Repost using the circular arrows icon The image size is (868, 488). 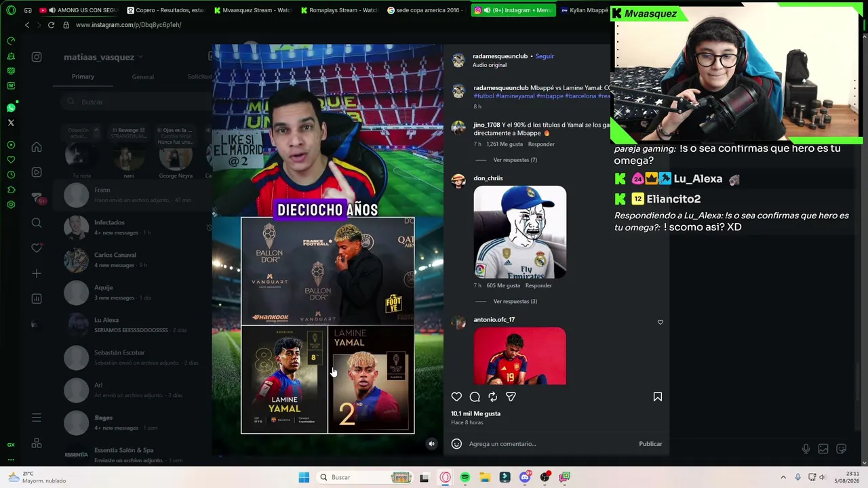point(493,397)
